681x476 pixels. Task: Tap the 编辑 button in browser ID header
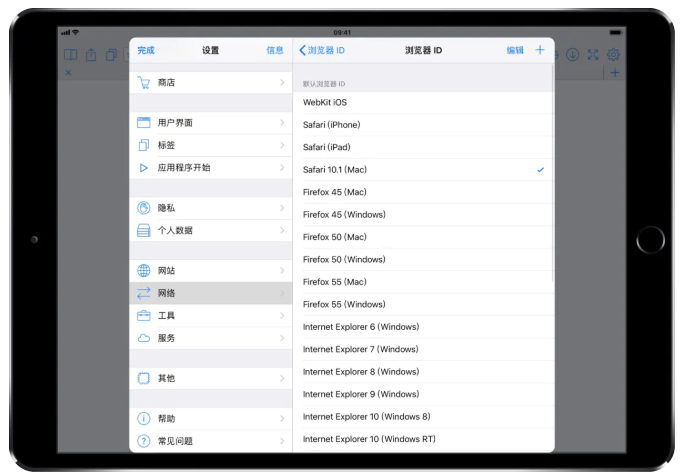pyautogui.click(x=514, y=50)
